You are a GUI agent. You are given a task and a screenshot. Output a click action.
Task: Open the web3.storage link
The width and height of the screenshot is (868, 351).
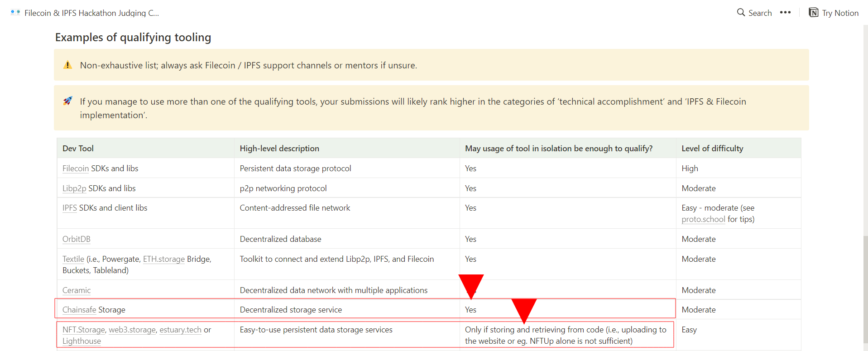pyautogui.click(x=132, y=330)
